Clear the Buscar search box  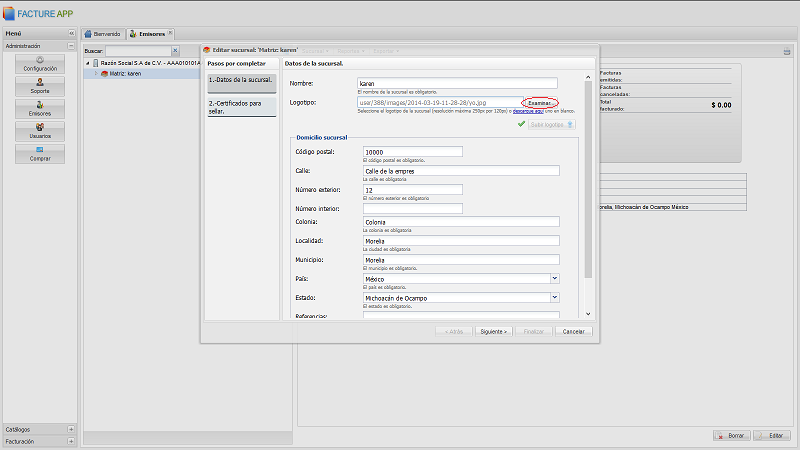coord(176,50)
